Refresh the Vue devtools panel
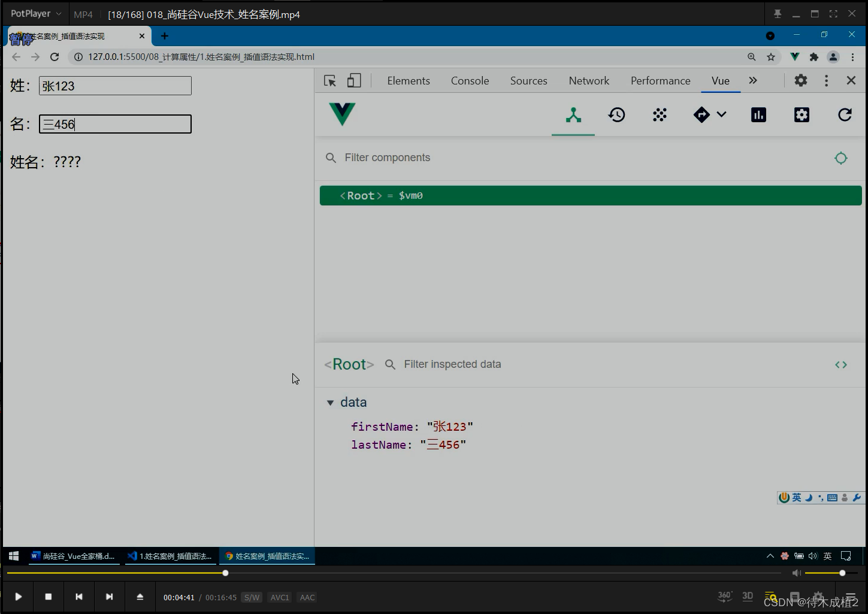This screenshot has width=868, height=614. (845, 115)
